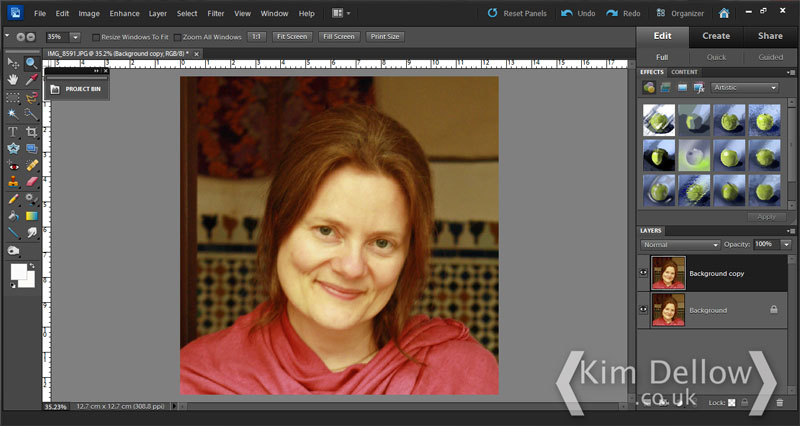Hide the Background layer
Viewport: 800px width, 426px height.
(643, 310)
